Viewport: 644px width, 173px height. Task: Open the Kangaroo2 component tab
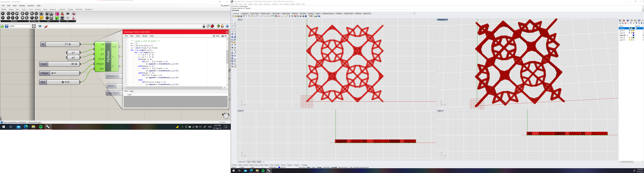(x=89, y=10)
